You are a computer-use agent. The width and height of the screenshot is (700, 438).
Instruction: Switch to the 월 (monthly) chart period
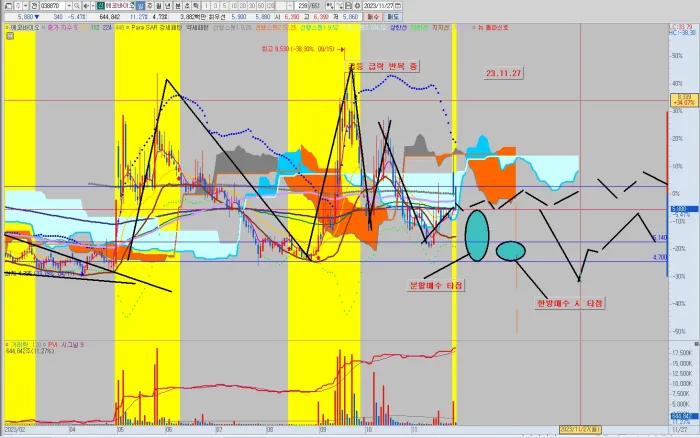coord(158,6)
